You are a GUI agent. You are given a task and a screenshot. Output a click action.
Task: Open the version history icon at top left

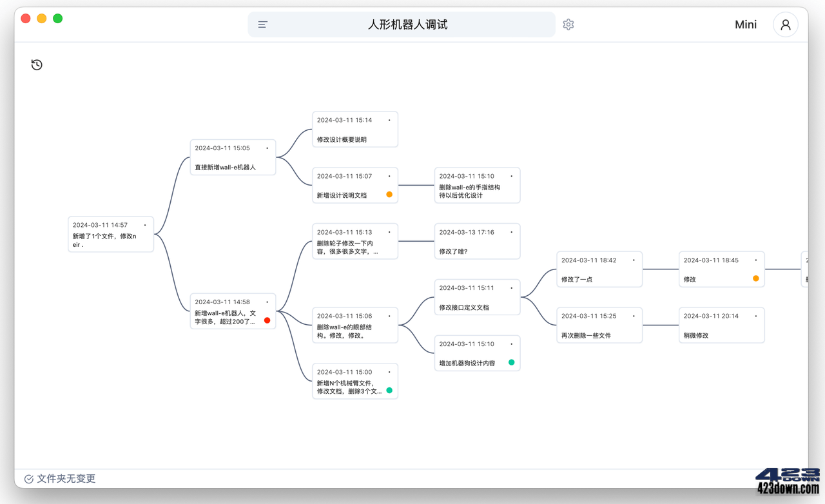(x=37, y=64)
